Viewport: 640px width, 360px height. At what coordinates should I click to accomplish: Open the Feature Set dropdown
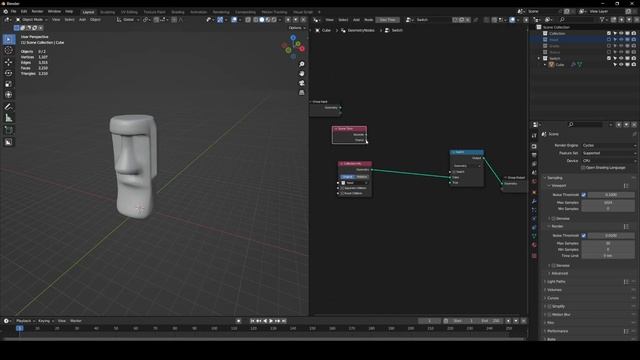coord(608,153)
